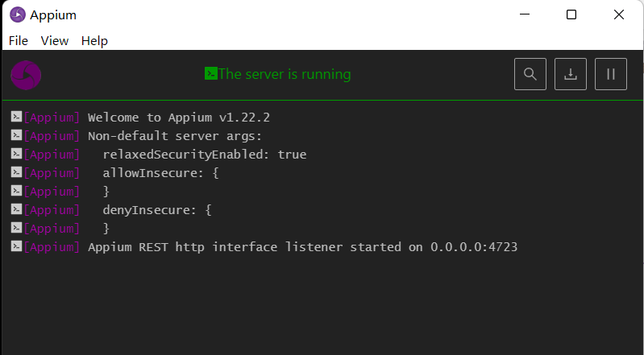
Task: Click terminal icon on denyInsecure row
Action: [x=16, y=209]
